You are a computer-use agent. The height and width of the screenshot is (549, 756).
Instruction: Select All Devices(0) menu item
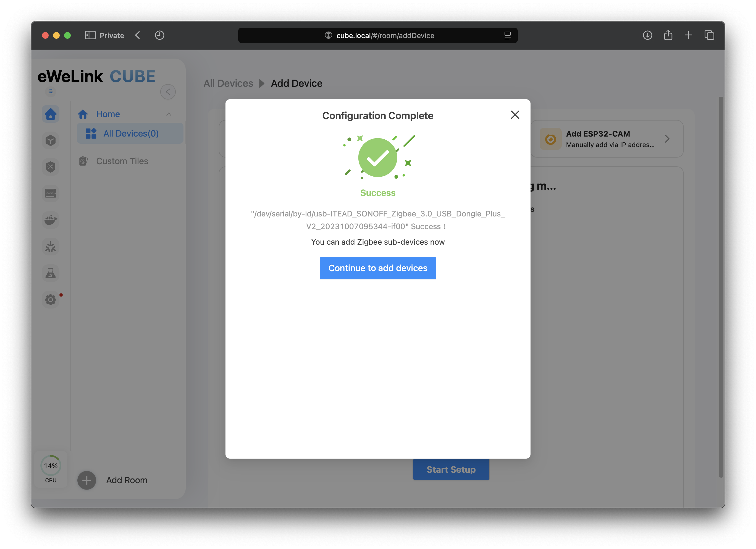tap(130, 134)
